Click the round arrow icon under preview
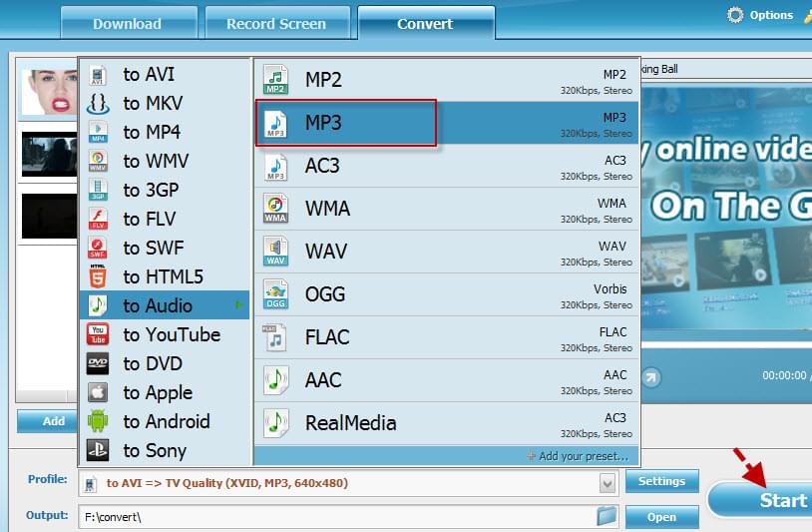 click(x=650, y=377)
